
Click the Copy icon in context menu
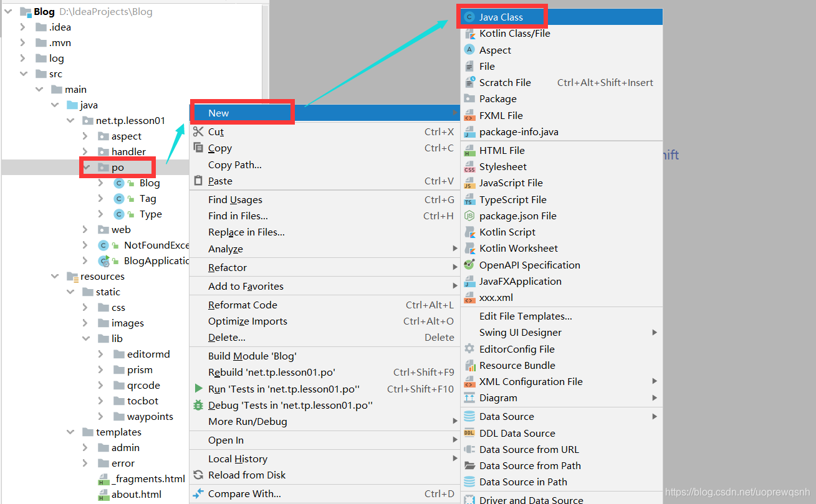tap(198, 148)
